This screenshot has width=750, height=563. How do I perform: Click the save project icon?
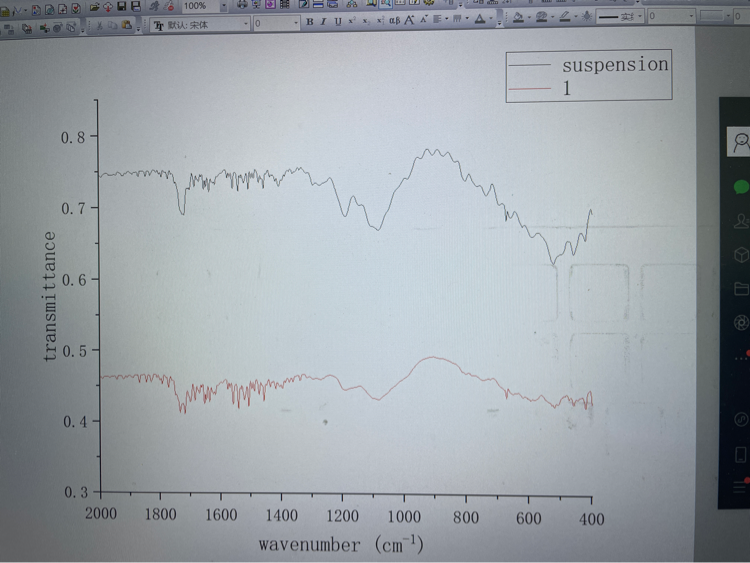pyautogui.click(x=122, y=6)
